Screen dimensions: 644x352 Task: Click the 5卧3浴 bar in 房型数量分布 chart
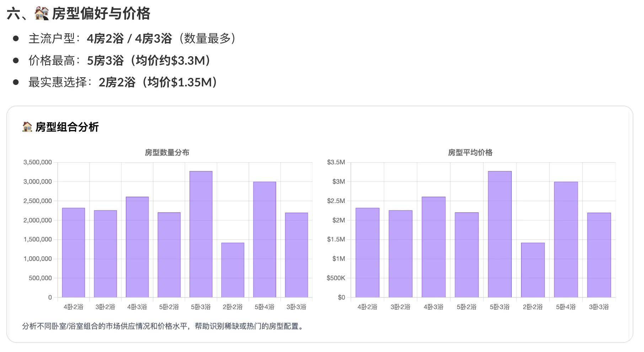click(201, 234)
